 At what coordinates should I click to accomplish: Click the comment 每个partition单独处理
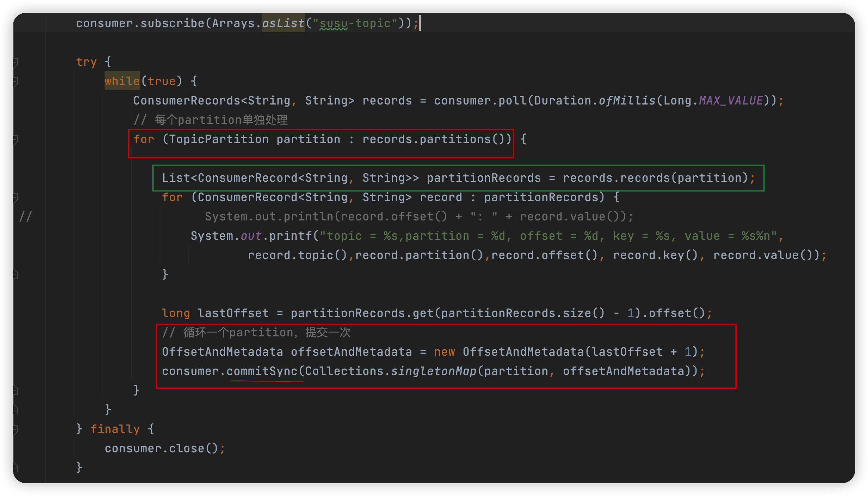coord(211,120)
